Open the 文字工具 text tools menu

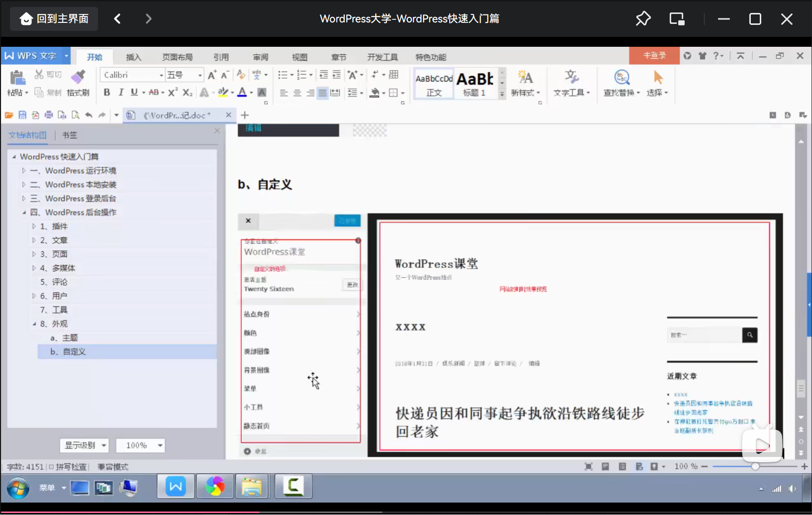click(x=572, y=83)
